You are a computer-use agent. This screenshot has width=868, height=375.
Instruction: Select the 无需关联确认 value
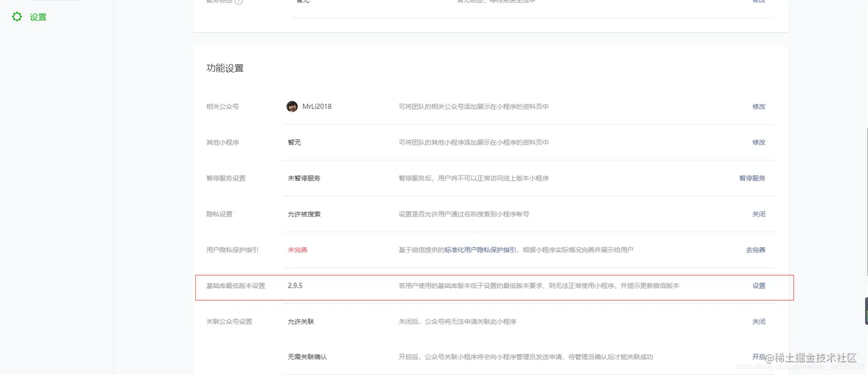(x=307, y=357)
